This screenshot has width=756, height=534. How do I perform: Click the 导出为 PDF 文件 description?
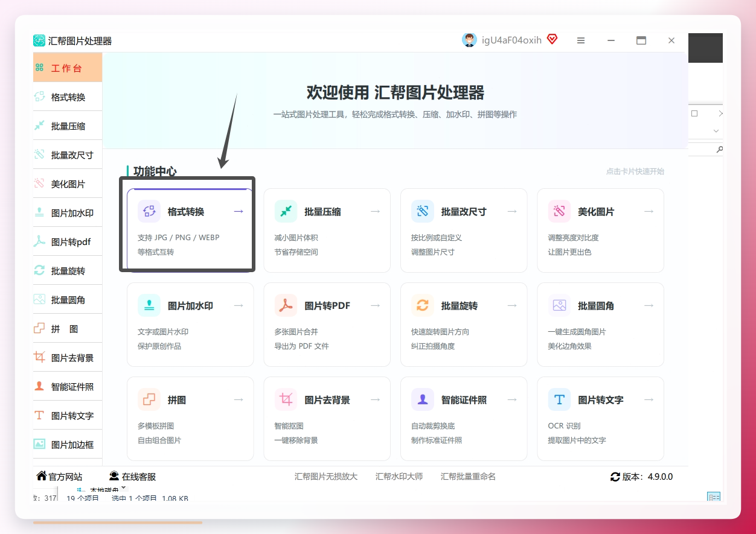301,346
